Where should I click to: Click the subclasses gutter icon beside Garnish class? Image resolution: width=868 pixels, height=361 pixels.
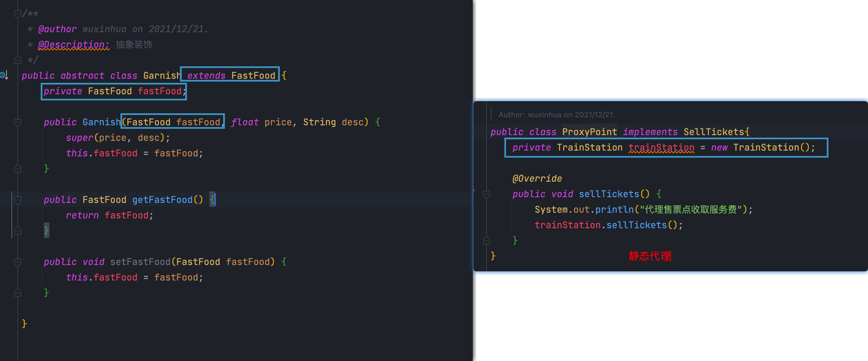click(x=4, y=75)
